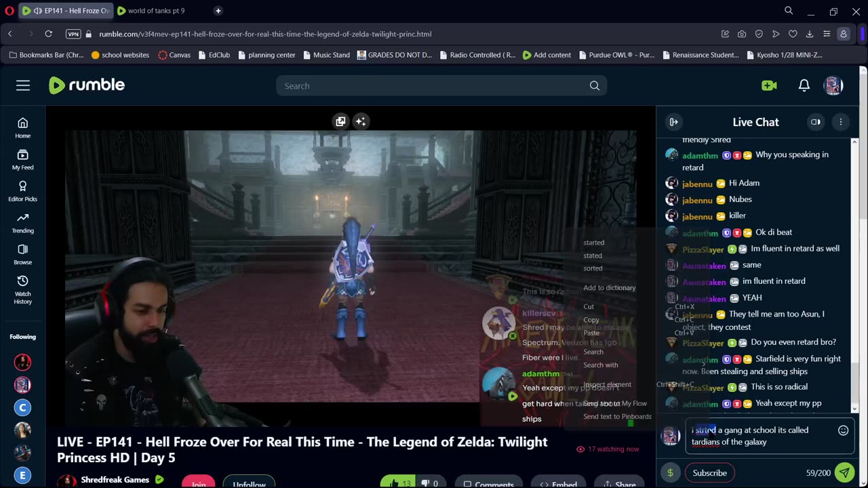Reload the page
The image size is (868, 488).
click(48, 34)
